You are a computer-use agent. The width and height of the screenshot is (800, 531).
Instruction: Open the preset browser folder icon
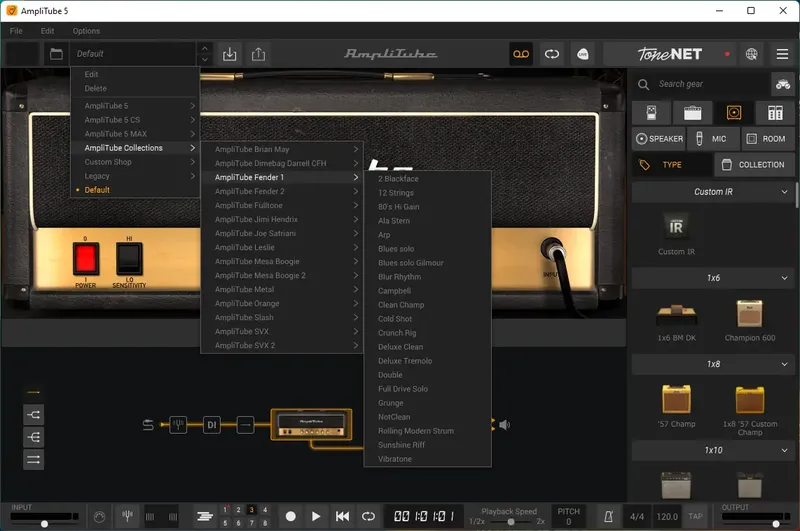[56, 54]
